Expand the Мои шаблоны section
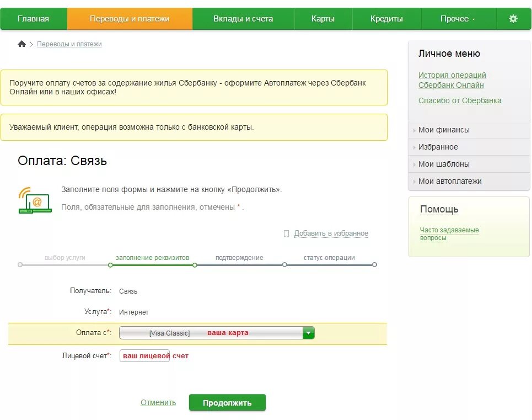The width and height of the screenshot is (532, 420). pyautogui.click(x=469, y=164)
